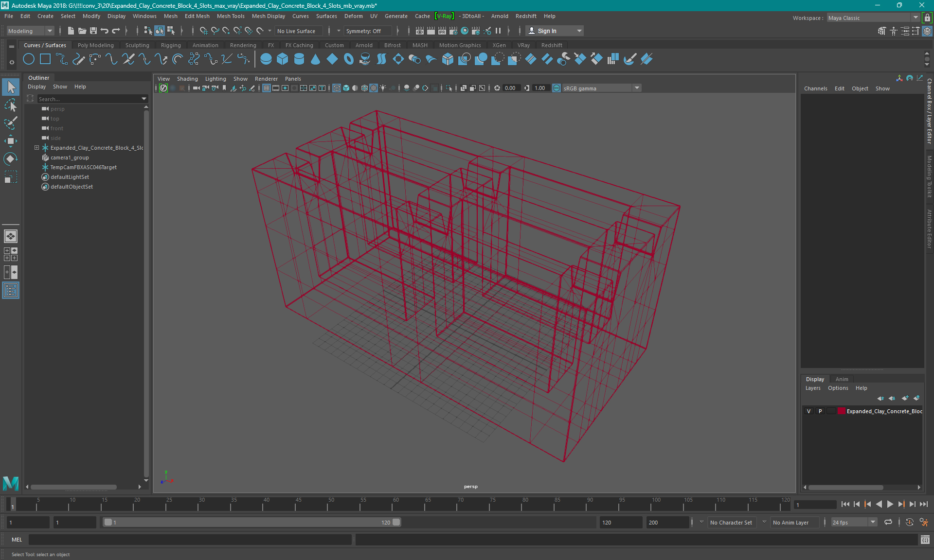The height and width of the screenshot is (560, 934).
Task: Toggle P layer property toggle
Action: point(819,411)
